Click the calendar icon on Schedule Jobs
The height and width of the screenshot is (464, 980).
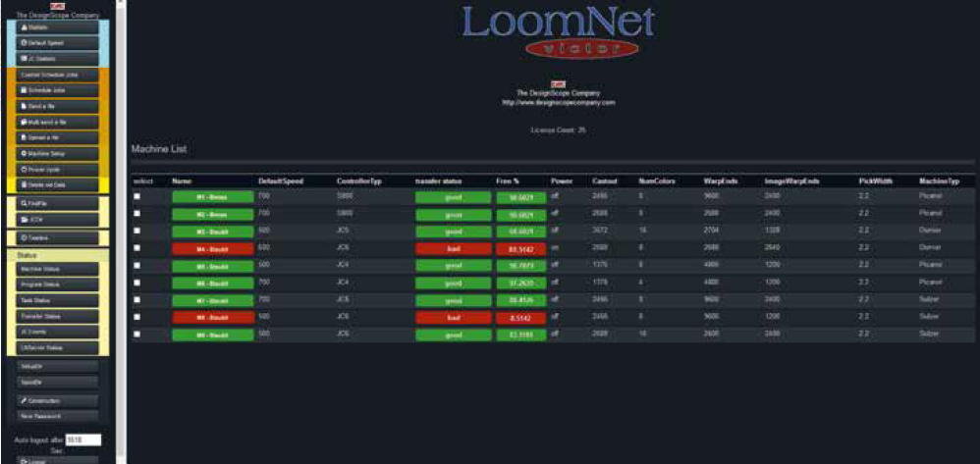[x=24, y=90]
